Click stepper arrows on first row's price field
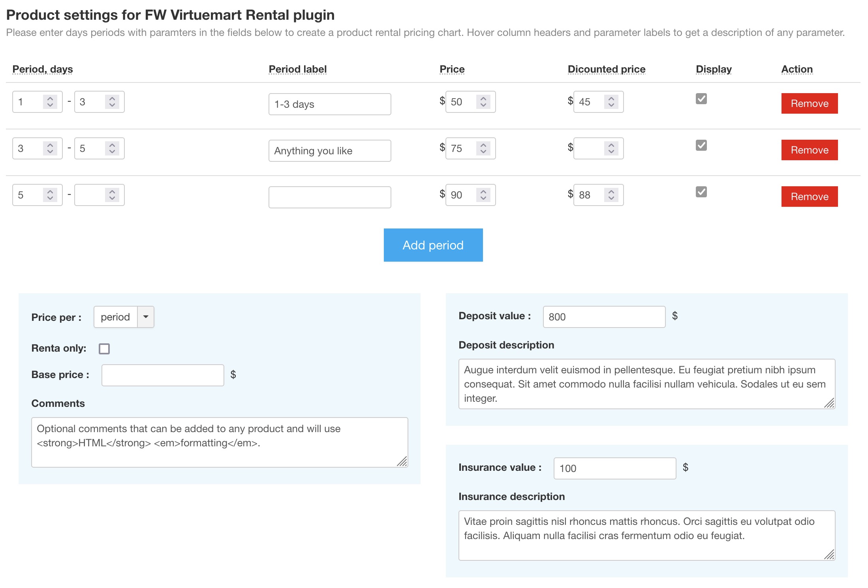 (483, 102)
